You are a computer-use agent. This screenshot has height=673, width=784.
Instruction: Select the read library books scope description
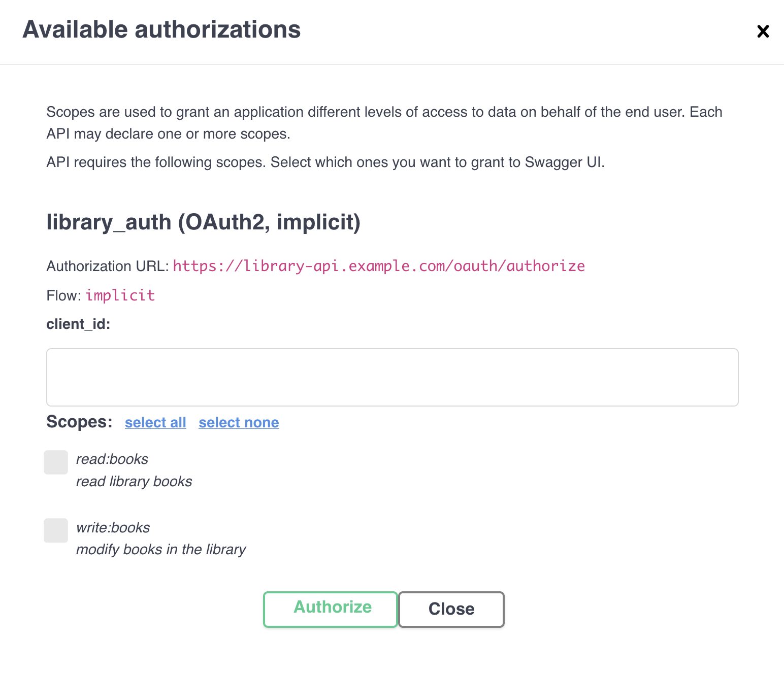[x=134, y=481]
